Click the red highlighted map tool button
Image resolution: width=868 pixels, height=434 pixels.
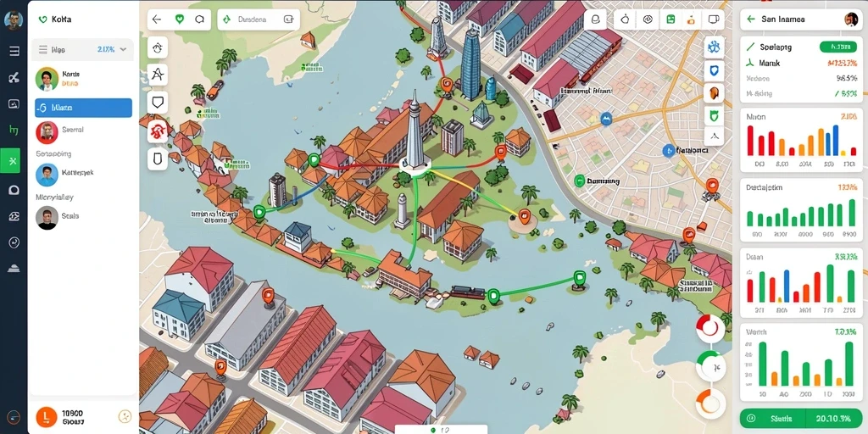[158, 131]
